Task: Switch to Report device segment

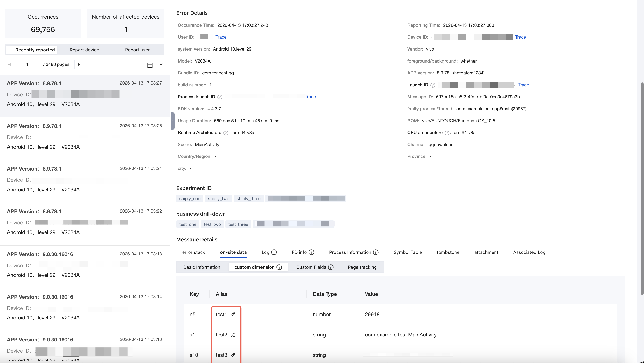Action: click(x=84, y=50)
